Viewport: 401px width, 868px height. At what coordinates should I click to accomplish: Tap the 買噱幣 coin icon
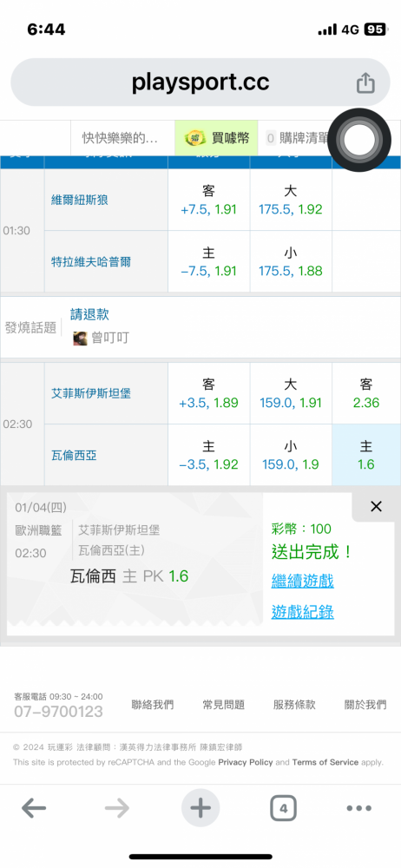coord(195,138)
